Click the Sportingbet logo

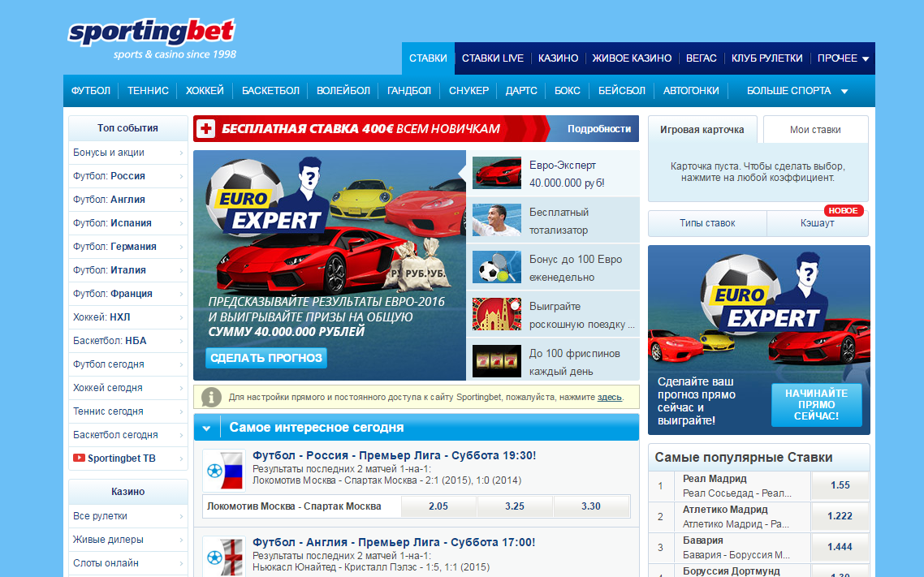152,38
